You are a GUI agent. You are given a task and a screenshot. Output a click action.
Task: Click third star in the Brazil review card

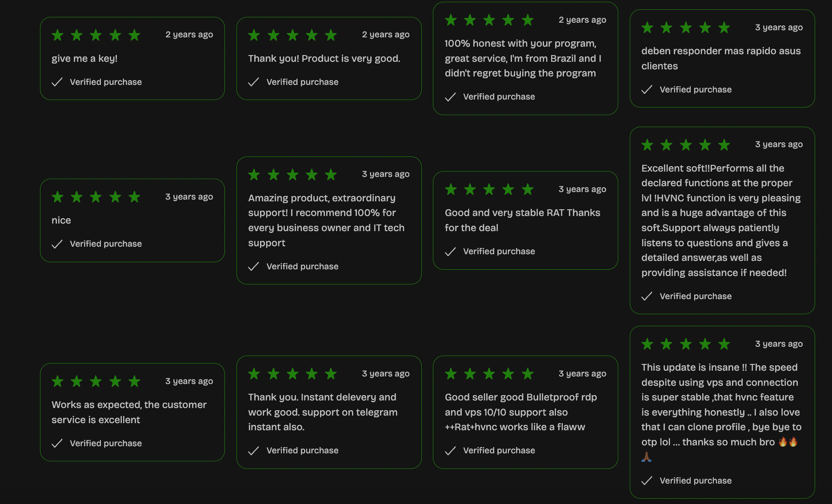click(x=489, y=20)
